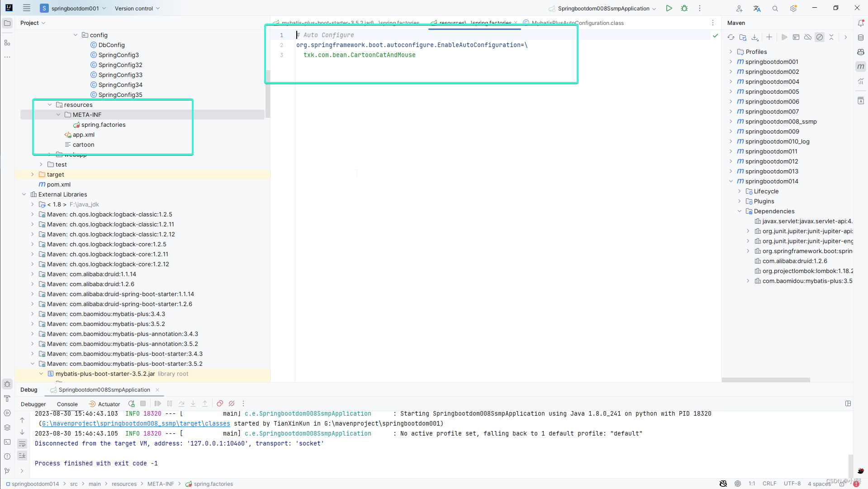Open Project tool window folder icon
This screenshot has width=868, height=489.
7,23
